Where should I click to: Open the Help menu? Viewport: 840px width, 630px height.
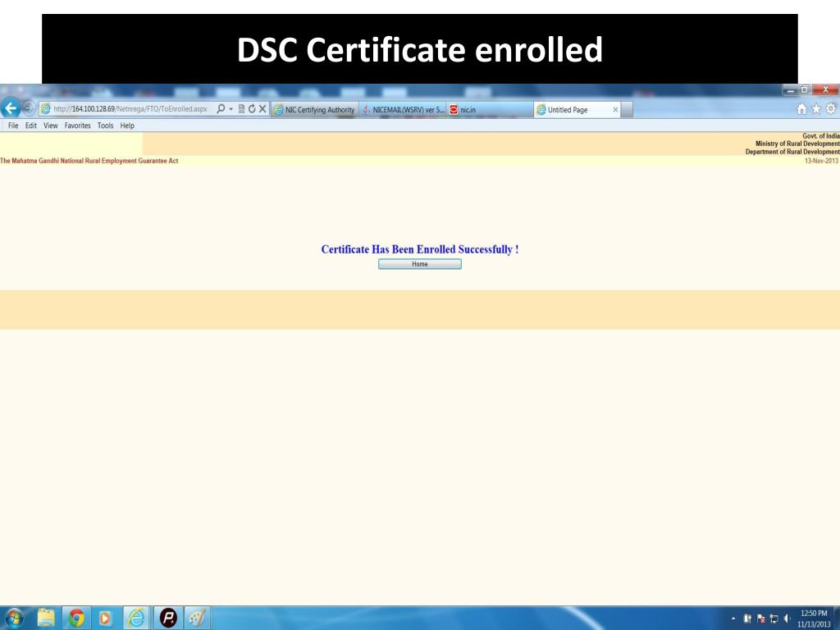point(127,126)
